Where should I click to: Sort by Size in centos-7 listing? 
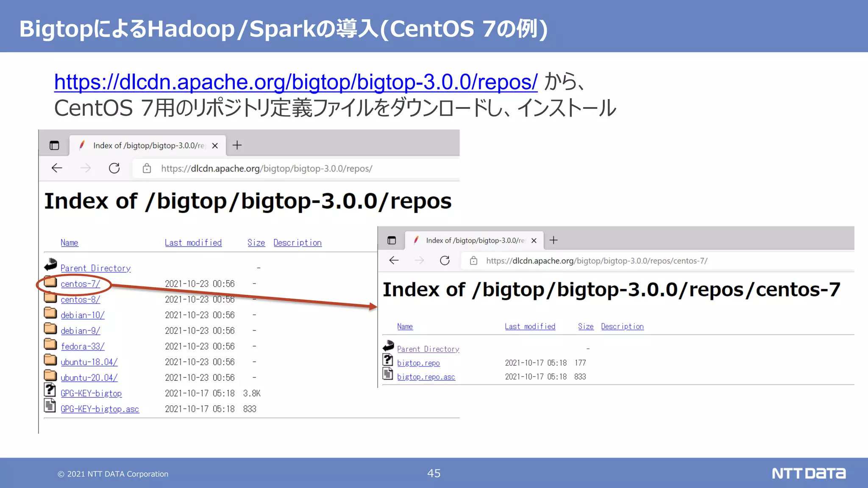tap(586, 327)
